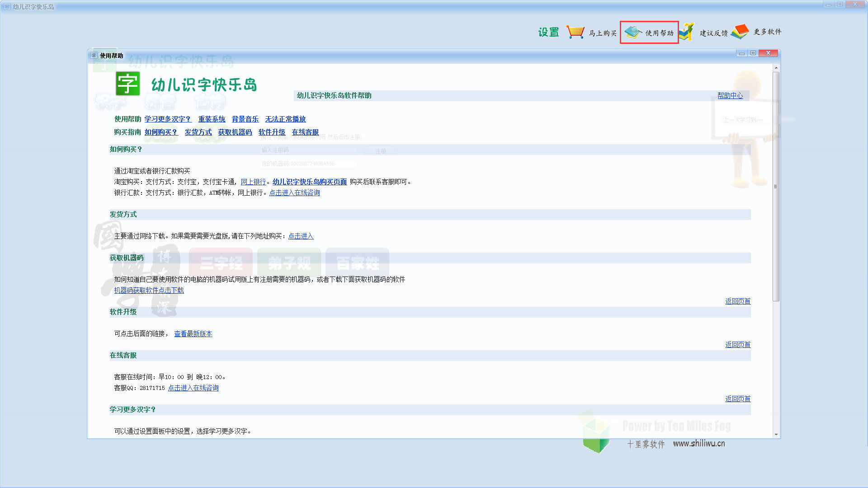Jump to 学习更多汉字？ help topic link
Viewport: 868px width, 488px height.
point(168,119)
